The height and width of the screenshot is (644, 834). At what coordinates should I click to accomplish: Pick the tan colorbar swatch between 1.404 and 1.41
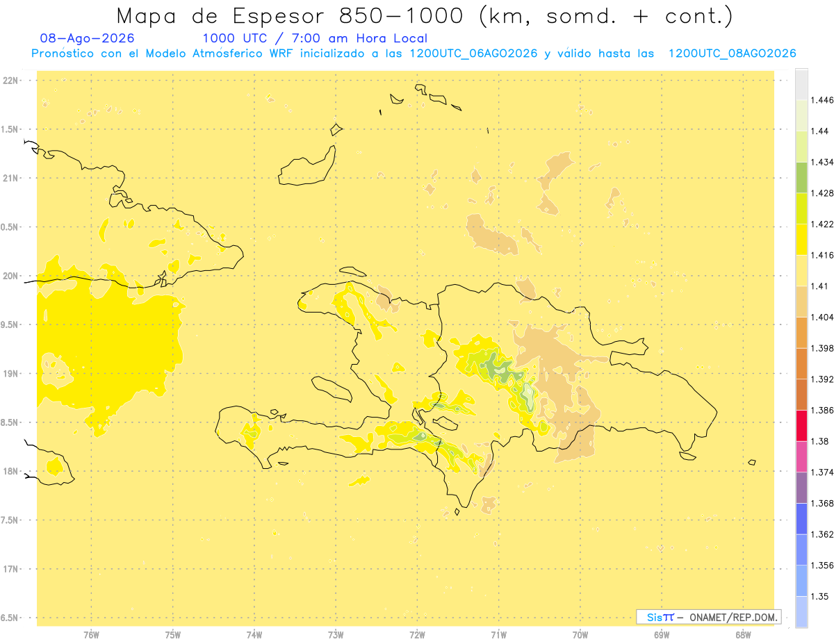(x=801, y=302)
